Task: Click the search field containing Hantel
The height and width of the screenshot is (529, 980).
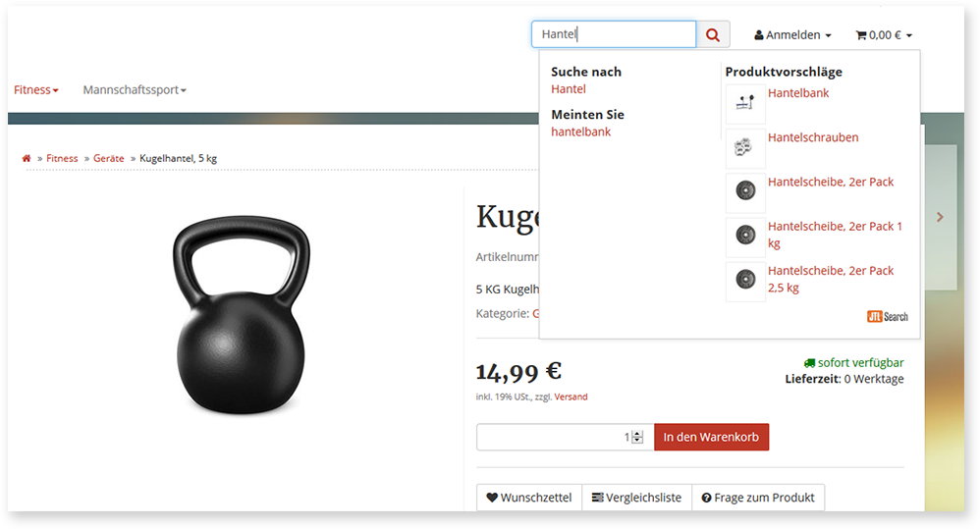Action: coord(614,34)
